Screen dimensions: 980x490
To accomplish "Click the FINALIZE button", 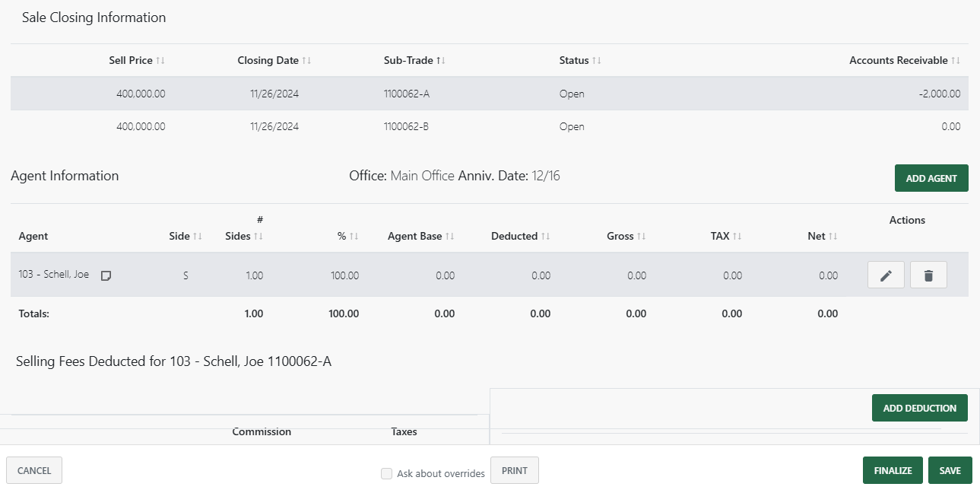I will pos(892,470).
